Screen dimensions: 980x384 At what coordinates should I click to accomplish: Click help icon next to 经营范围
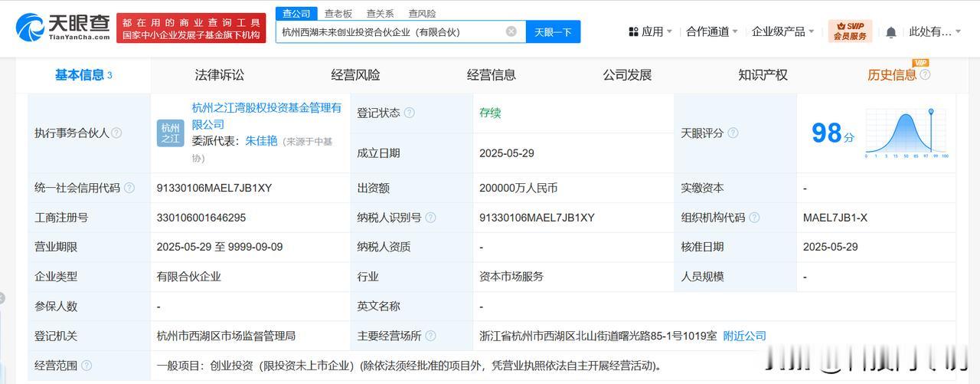tap(87, 366)
